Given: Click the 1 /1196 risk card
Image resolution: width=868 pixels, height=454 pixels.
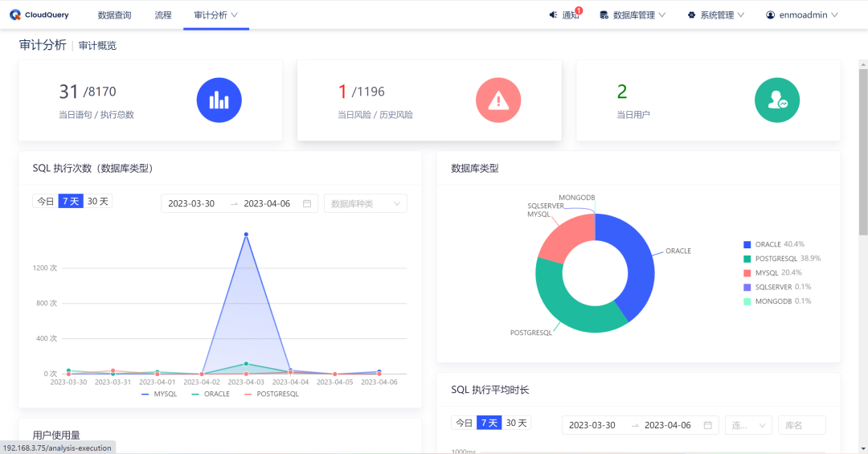Looking at the screenshot, I should tap(429, 100).
